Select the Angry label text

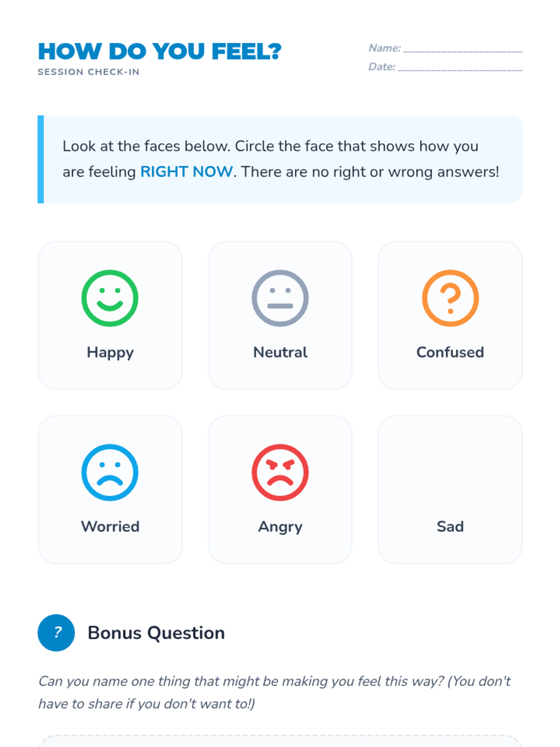coord(280,526)
